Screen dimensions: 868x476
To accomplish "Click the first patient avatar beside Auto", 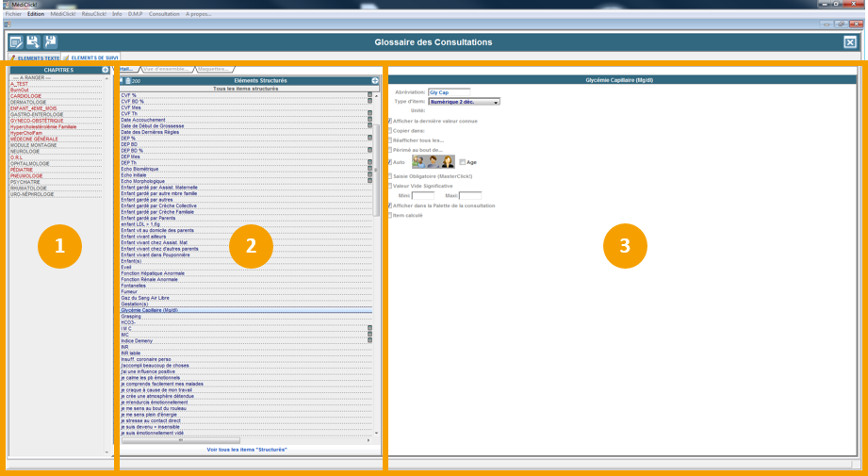I will (x=418, y=162).
